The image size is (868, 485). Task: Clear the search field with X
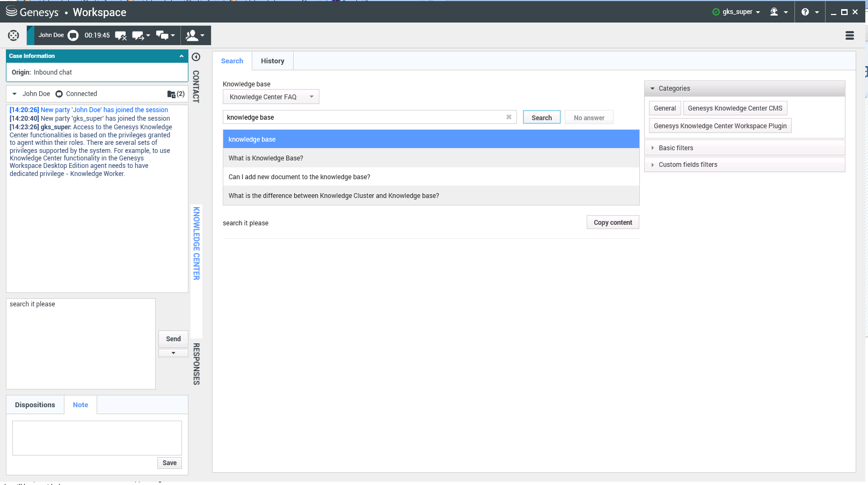click(508, 117)
